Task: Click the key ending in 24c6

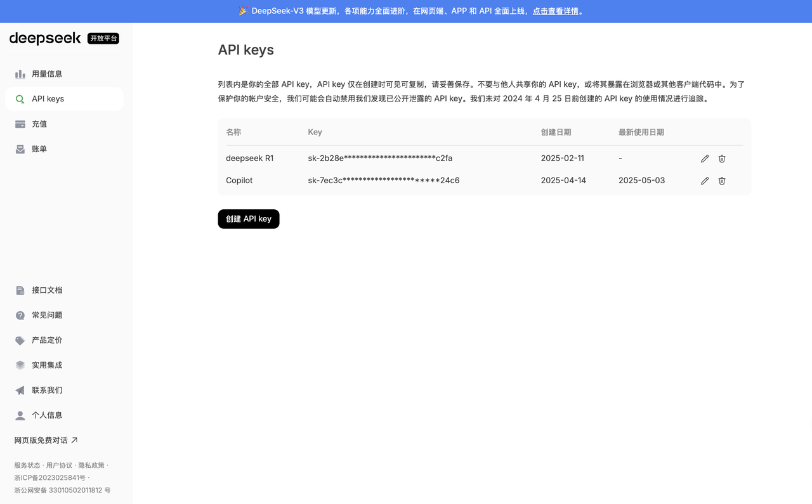Action: pos(384,181)
